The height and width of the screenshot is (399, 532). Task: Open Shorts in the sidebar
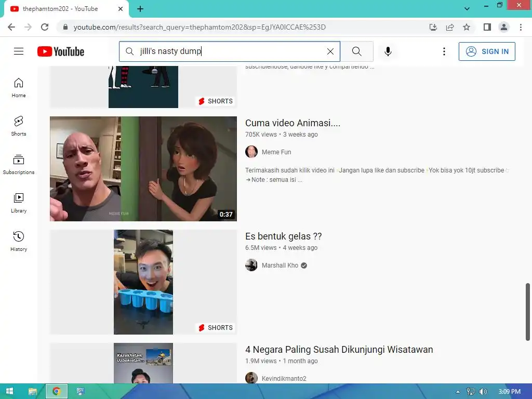click(19, 126)
